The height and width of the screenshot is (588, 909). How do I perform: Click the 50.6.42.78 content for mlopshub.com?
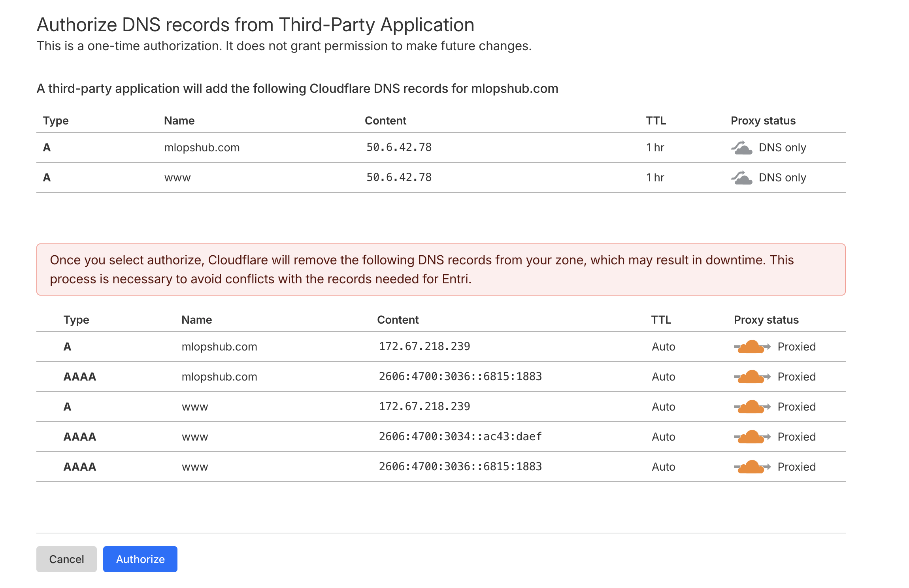[399, 147]
